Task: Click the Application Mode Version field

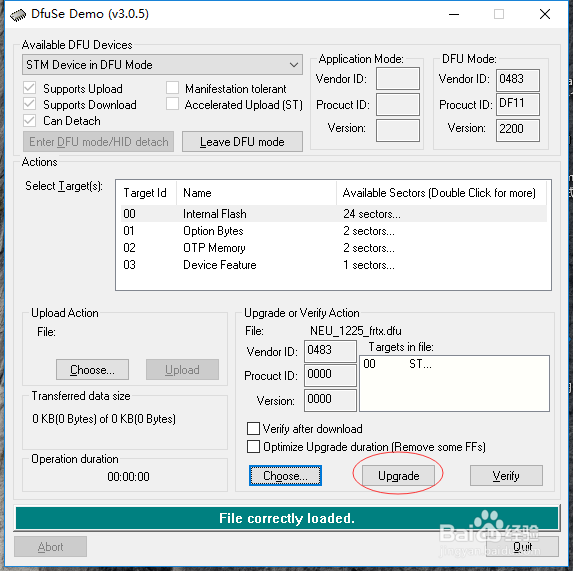Action: (398, 130)
